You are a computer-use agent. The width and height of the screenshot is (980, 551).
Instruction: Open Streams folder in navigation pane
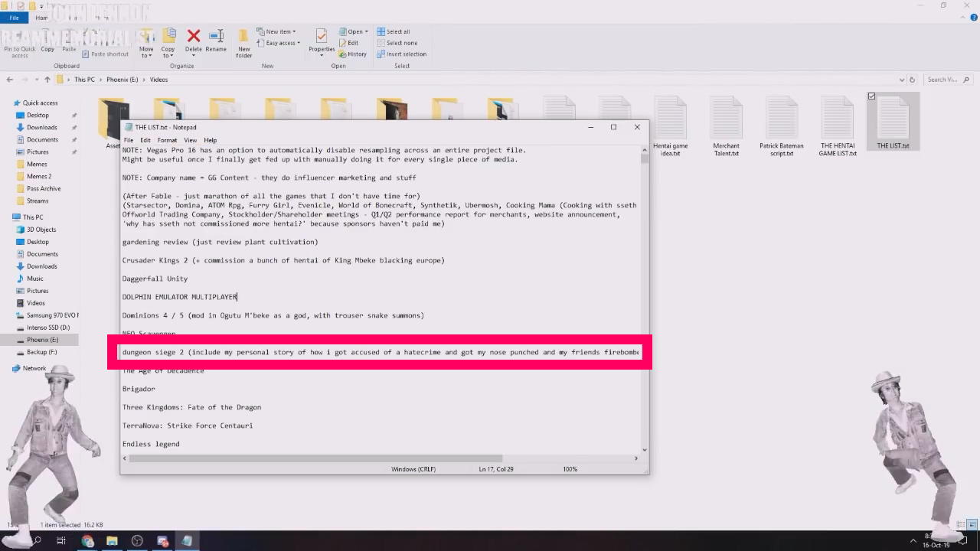pyautogui.click(x=38, y=201)
